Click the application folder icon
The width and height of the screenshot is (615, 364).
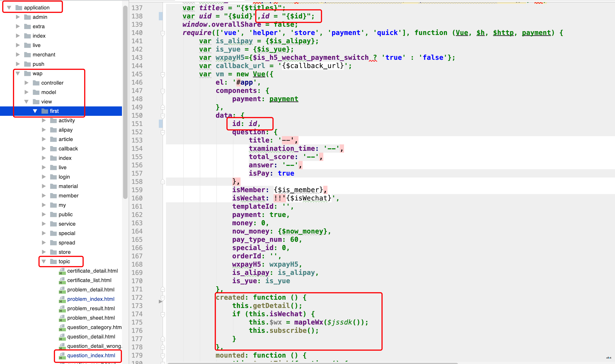19,8
